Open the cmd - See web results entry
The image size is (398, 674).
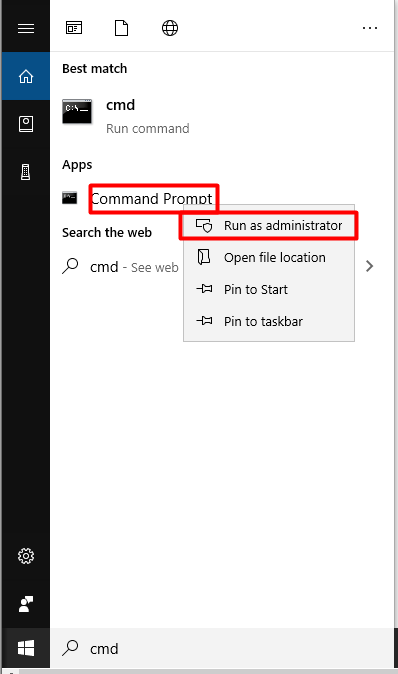point(134,267)
